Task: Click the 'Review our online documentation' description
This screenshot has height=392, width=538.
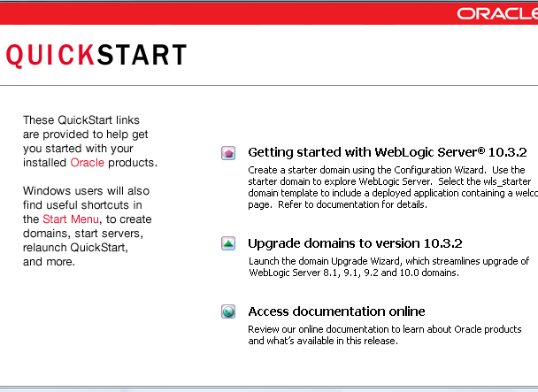Action: click(x=385, y=334)
